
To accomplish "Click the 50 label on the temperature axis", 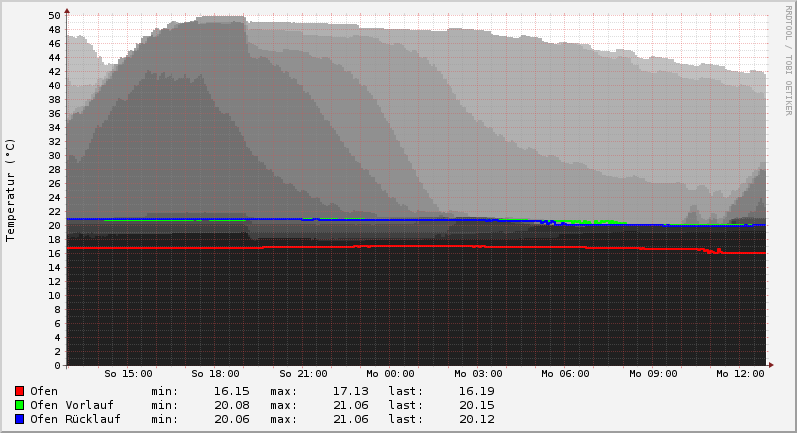I will click(54, 16).
